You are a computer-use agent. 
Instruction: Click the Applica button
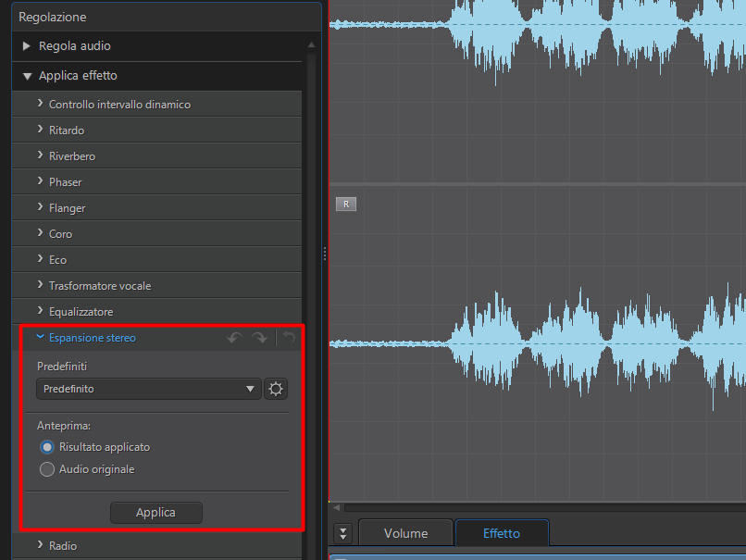(156, 513)
